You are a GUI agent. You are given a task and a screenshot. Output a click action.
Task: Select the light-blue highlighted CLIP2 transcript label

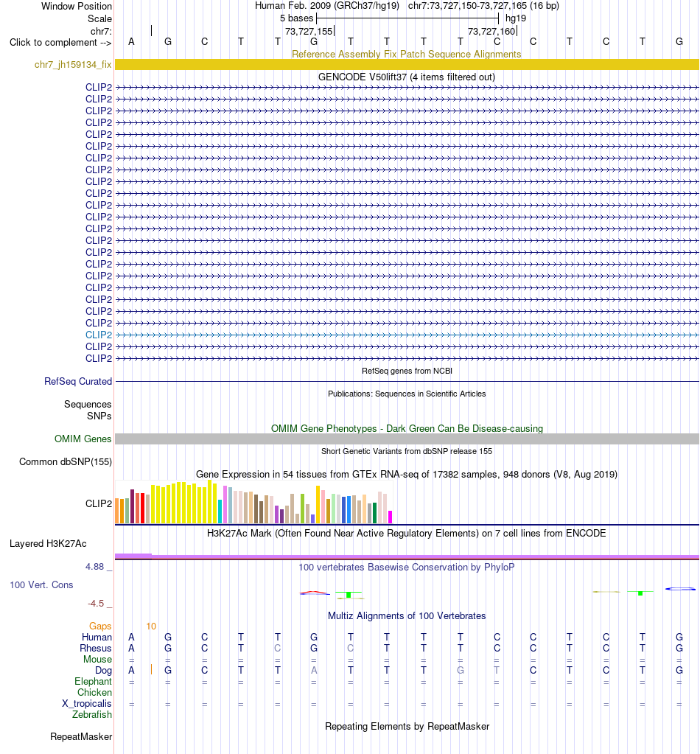click(99, 335)
